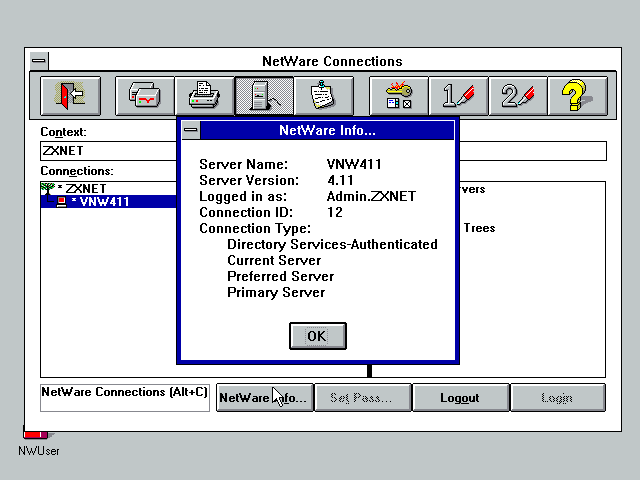Viewport: 640px width, 480px height.
Task: Open Help question mark icon
Action: [578, 96]
